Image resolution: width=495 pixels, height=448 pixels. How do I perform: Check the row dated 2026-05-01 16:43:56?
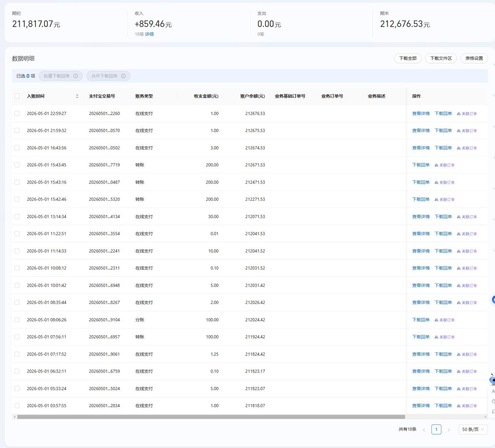17,148
